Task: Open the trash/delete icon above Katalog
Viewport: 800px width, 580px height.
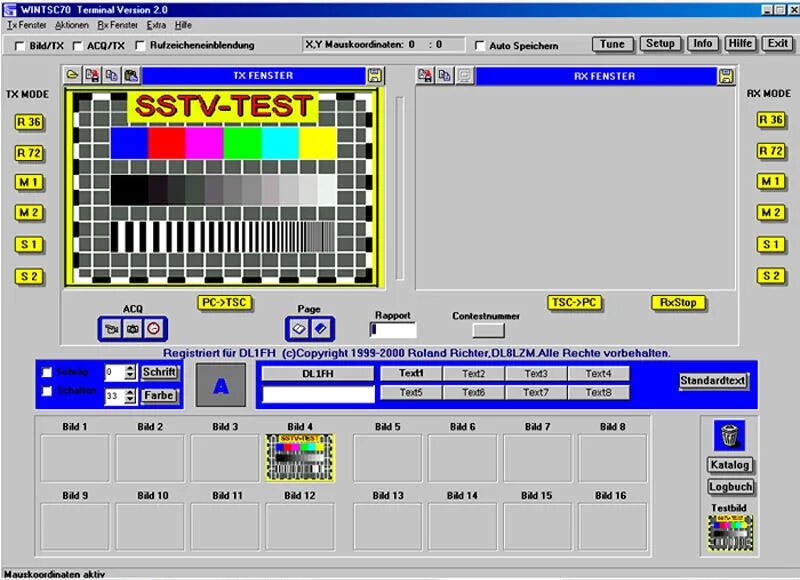Action: (x=730, y=438)
